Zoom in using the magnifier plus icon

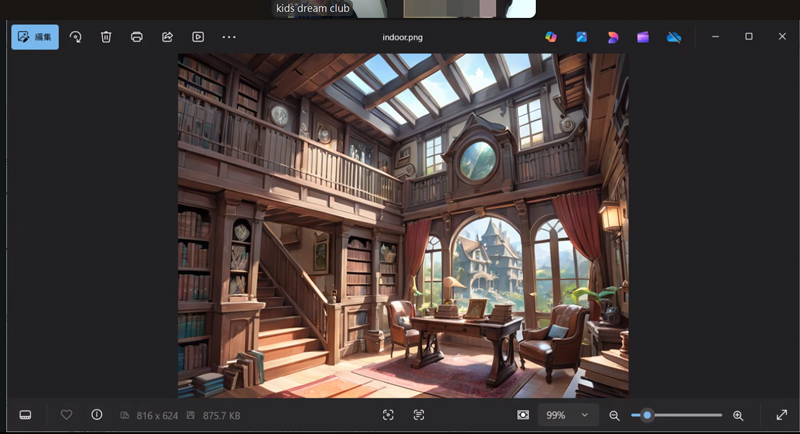738,415
